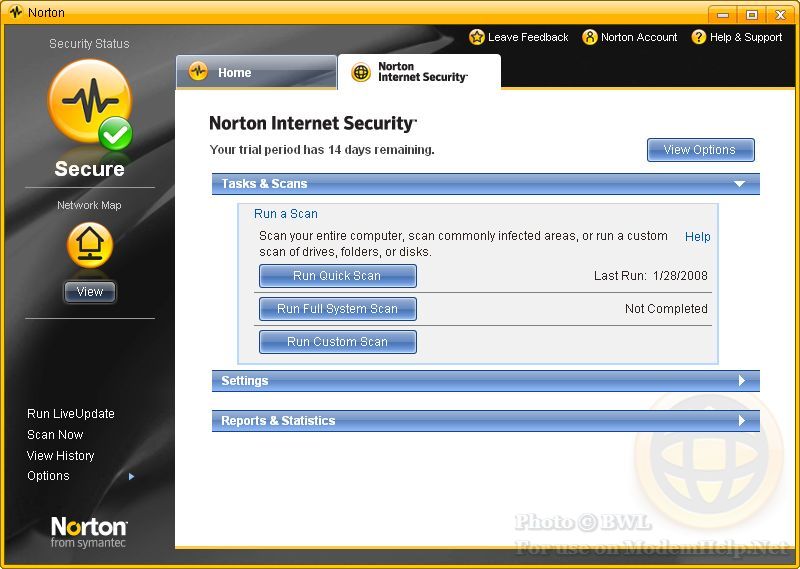Minimize the Norton window
Viewport: 800px width, 569px height.
pos(723,14)
